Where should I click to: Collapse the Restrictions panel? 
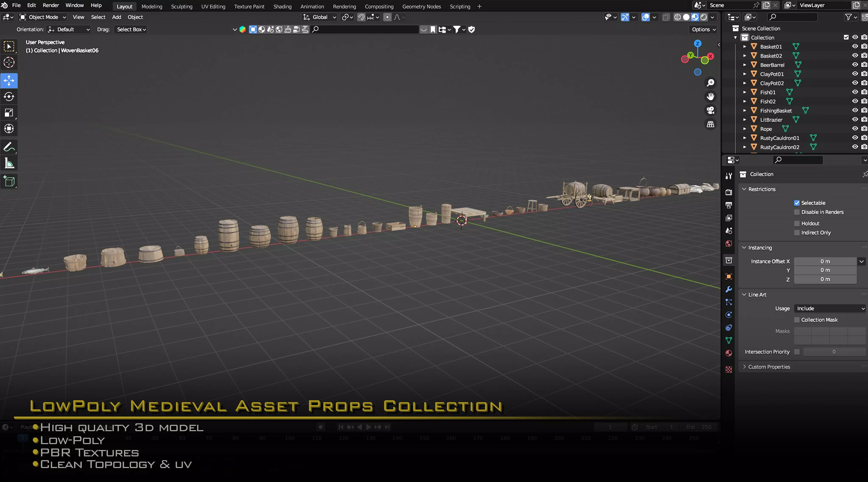point(744,189)
